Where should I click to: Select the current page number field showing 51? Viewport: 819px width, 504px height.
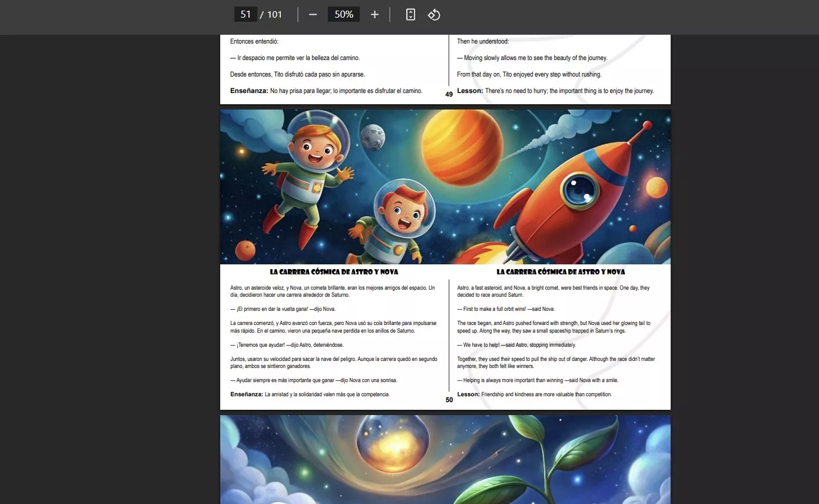(246, 15)
